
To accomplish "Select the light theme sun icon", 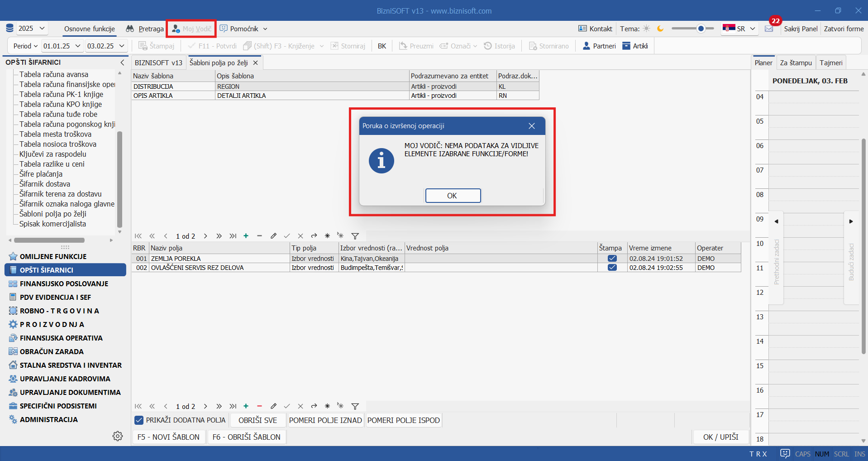I will (x=647, y=29).
